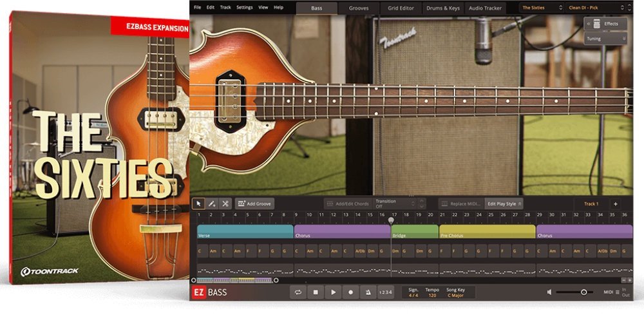
Task: Add a new track with plus icon
Action: coord(615,204)
